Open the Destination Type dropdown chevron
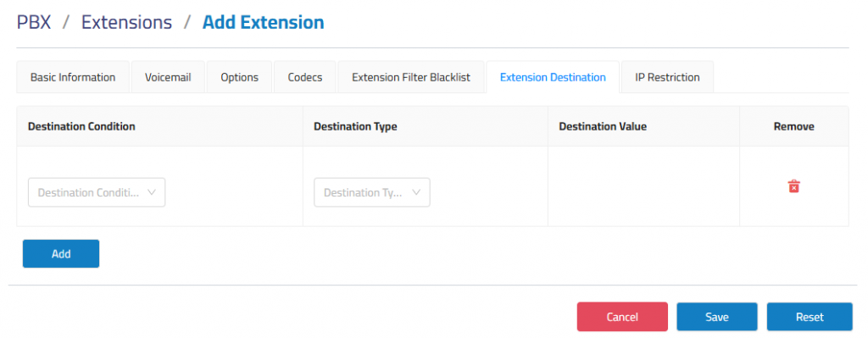The width and height of the screenshot is (868, 338). (417, 192)
